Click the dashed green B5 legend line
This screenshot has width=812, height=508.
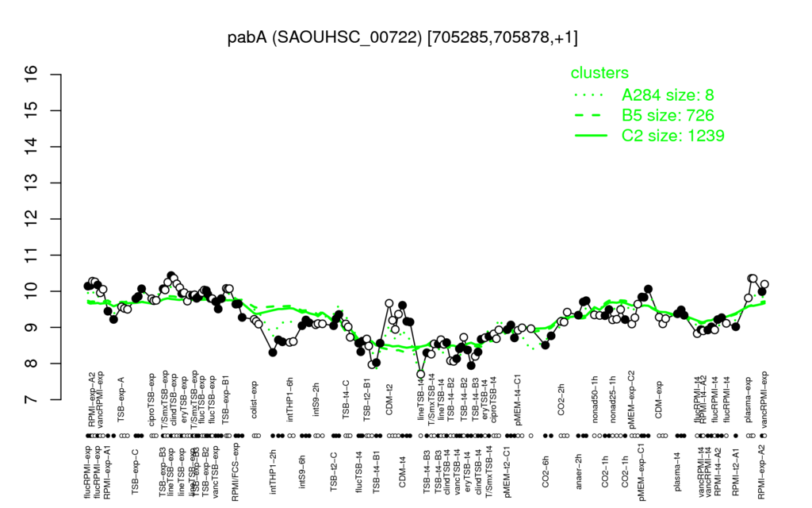click(591, 116)
